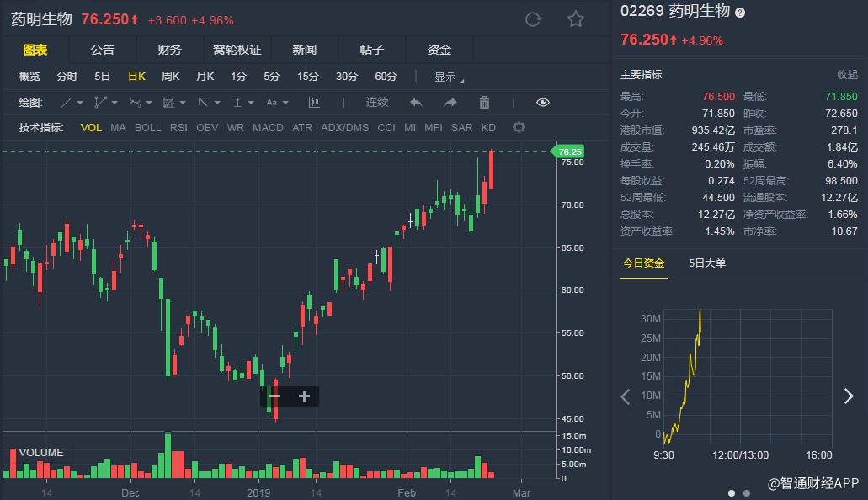Viewport: 868px width, 500px height.
Task: Open the 公告 announcements tab
Action: tap(103, 50)
